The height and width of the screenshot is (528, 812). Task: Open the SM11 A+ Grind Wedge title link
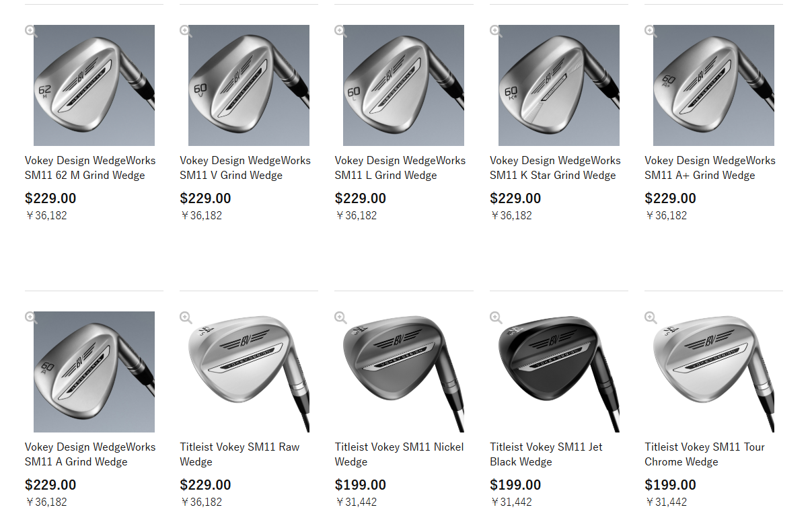(x=710, y=168)
